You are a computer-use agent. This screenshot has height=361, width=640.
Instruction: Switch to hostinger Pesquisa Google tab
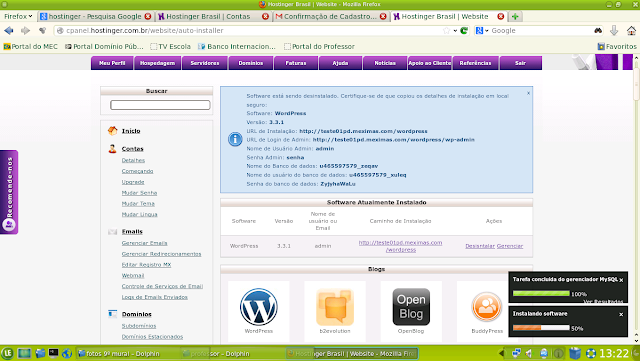96,17
